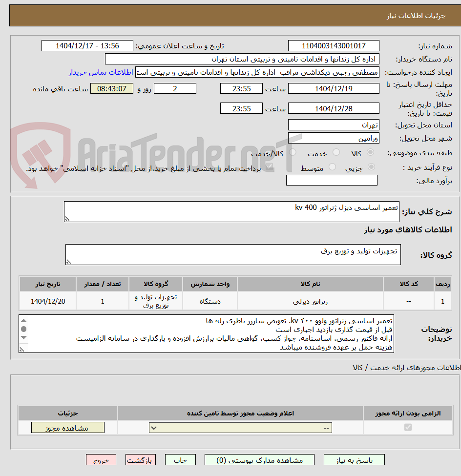Click price validity date 1404/12/28
The height and width of the screenshot is (476, 461).
click(334, 109)
